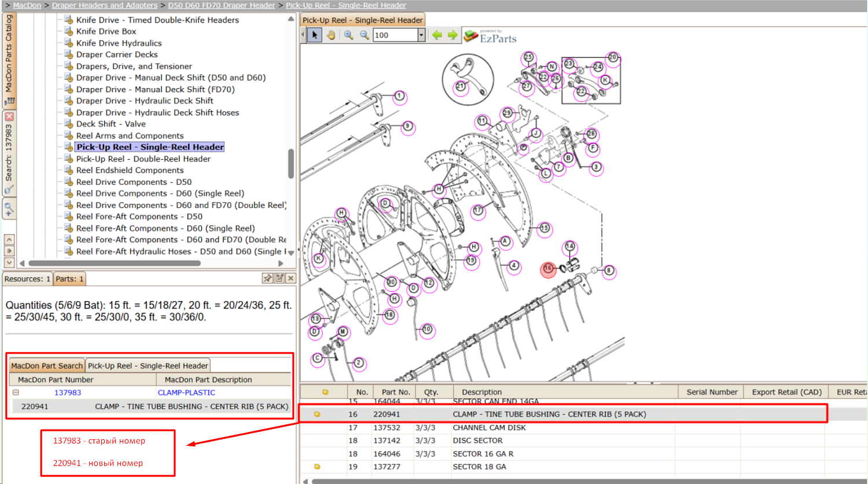868x484 pixels.
Task: Click the side panel down arrow button
Action: (9, 263)
